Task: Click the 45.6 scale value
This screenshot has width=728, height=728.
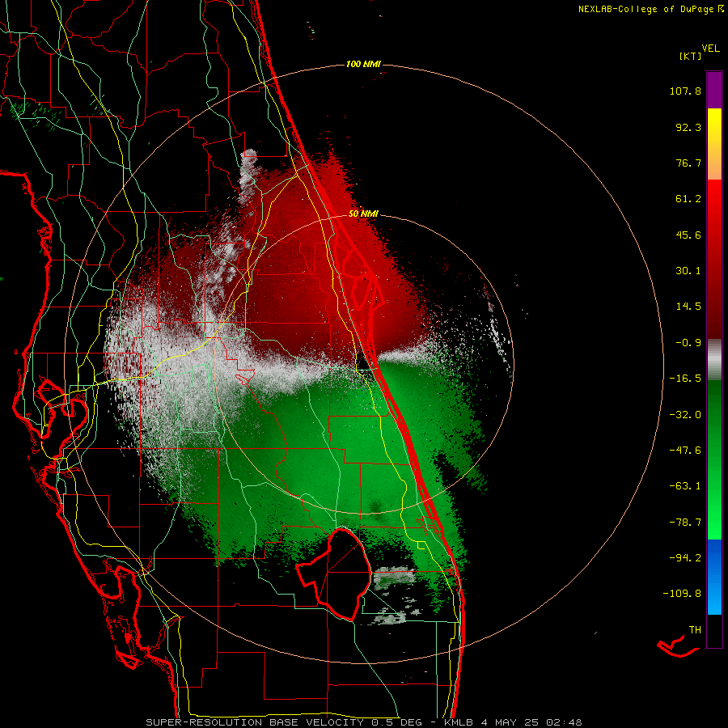Action: click(688, 235)
